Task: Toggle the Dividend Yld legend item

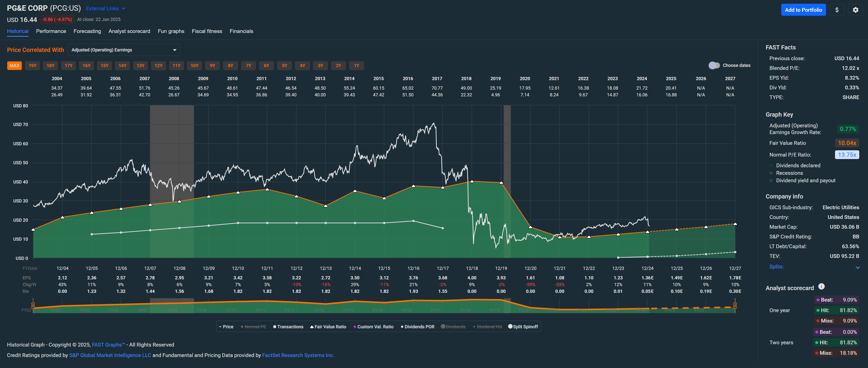Action: pyautogui.click(x=487, y=327)
